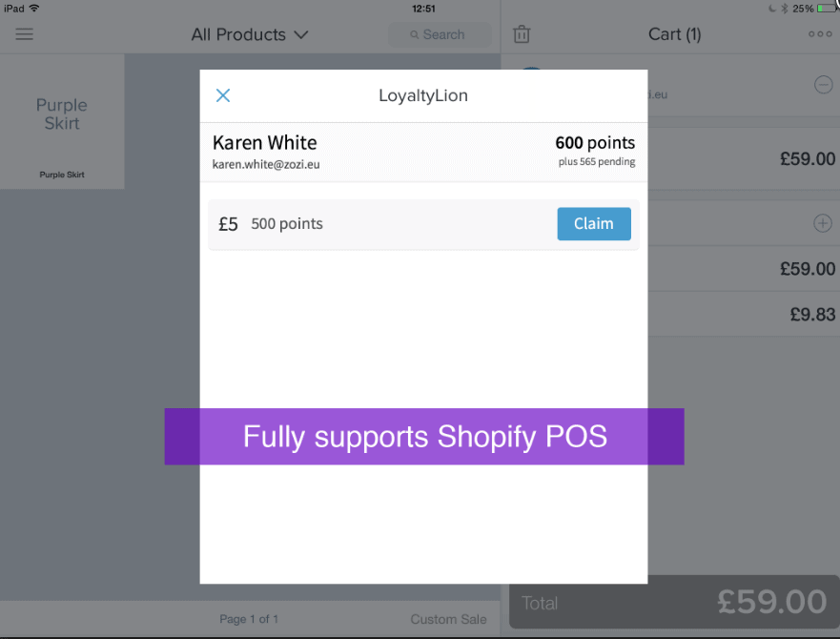Click the Karen White customer name
840x639 pixels.
click(265, 143)
